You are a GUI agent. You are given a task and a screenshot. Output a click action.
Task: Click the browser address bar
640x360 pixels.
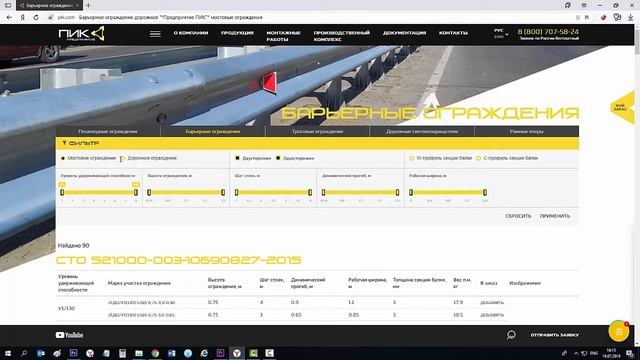pos(310,18)
